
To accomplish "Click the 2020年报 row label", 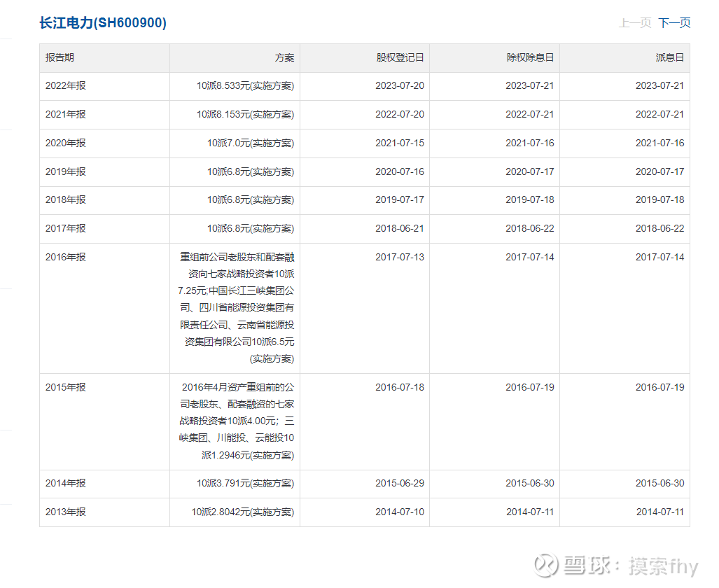I will point(66,143).
